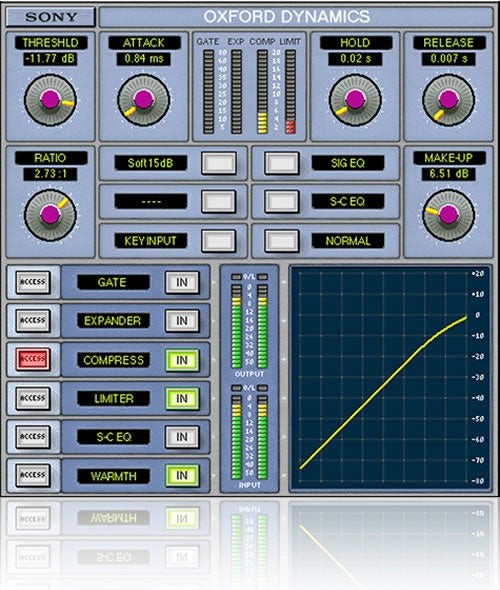
Task: Click the Sony logo button
Action: [50, 17]
